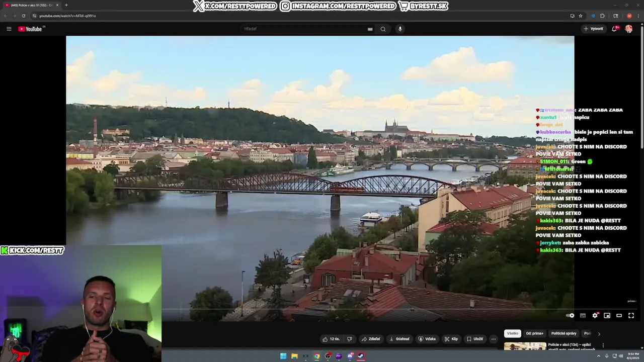This screenshot has width=644, height=362.
Task: Click the search magnifier button
Action: click(383, 29)
